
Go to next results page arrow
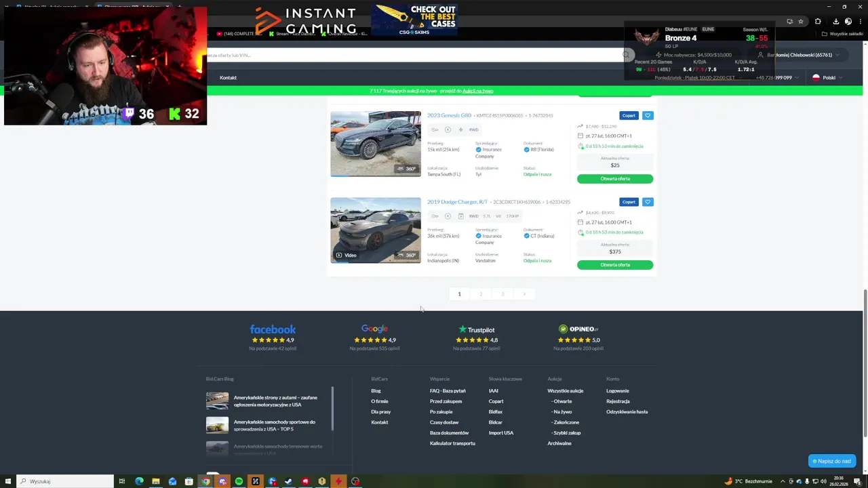524,293
